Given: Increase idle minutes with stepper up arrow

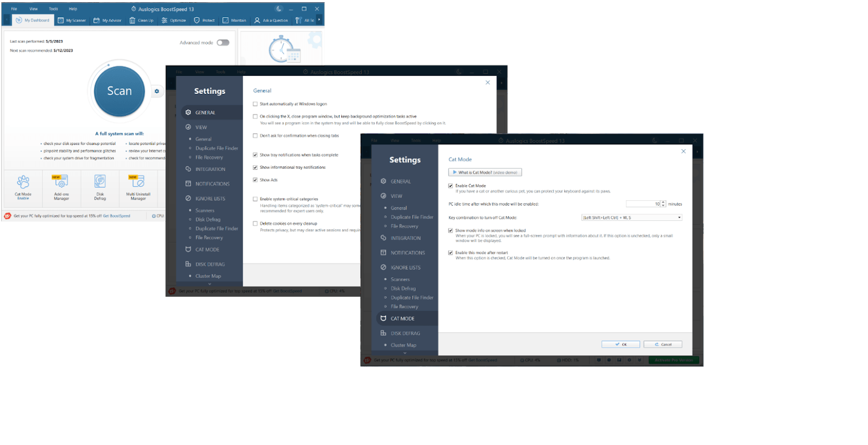Looking at the screenshot, I should pyautogui.click(x=663, y=202).
